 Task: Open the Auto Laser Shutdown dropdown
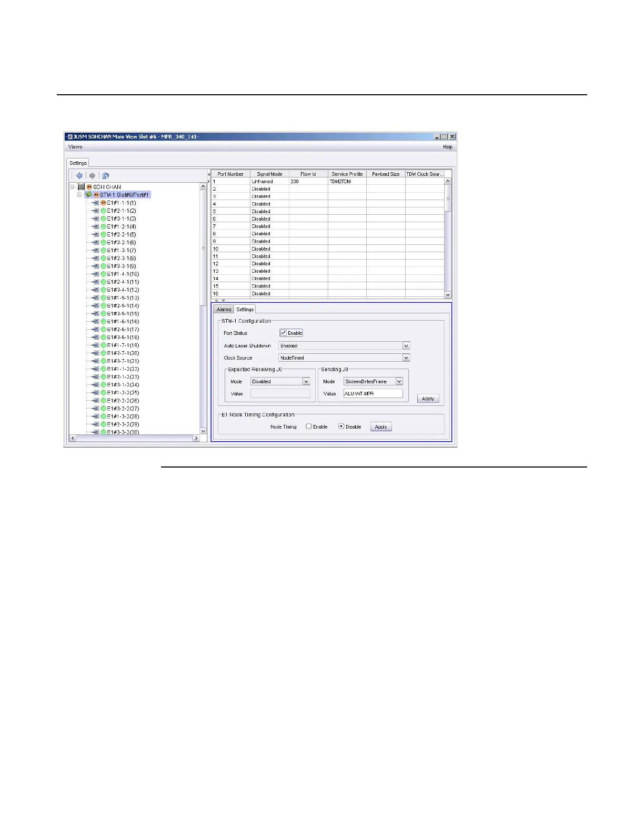click(406, 346)
